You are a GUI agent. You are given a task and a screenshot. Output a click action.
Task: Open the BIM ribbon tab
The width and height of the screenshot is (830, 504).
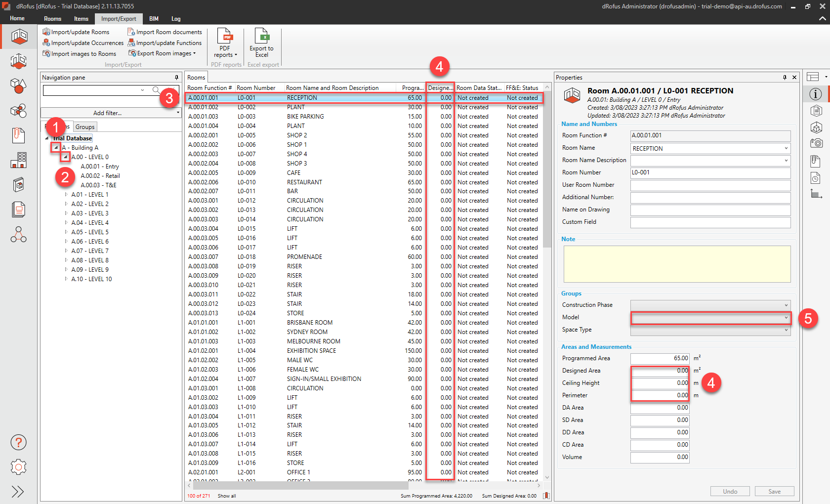(154, 19)
